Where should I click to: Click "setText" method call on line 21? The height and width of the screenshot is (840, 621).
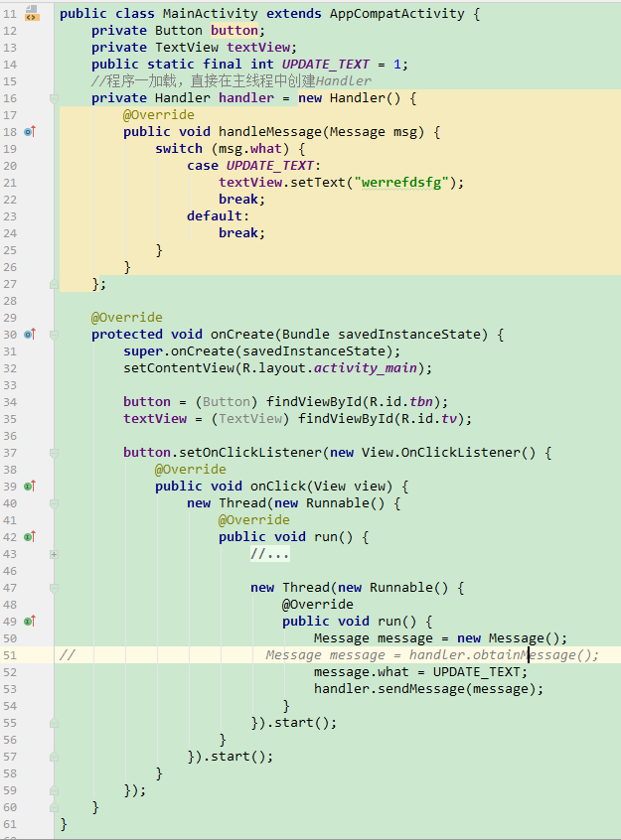pyautogui.click(x=318, y=183)
